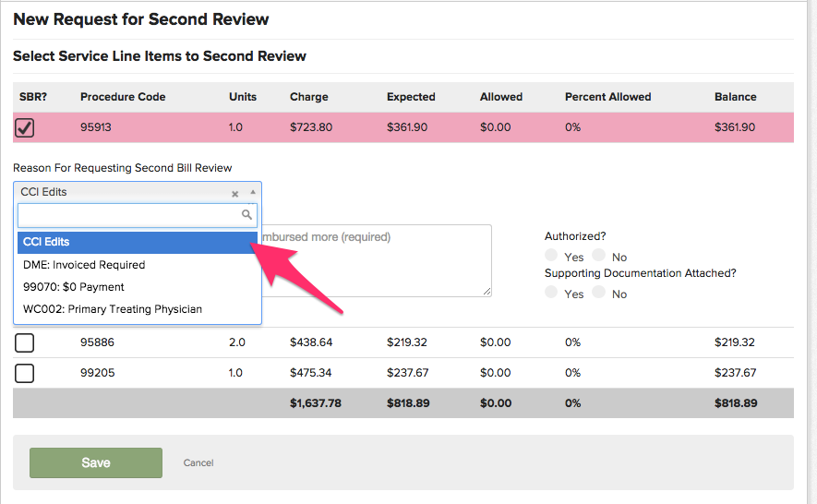Click the Units column header
The image size is (817, 504).
[x=243, y=97]
